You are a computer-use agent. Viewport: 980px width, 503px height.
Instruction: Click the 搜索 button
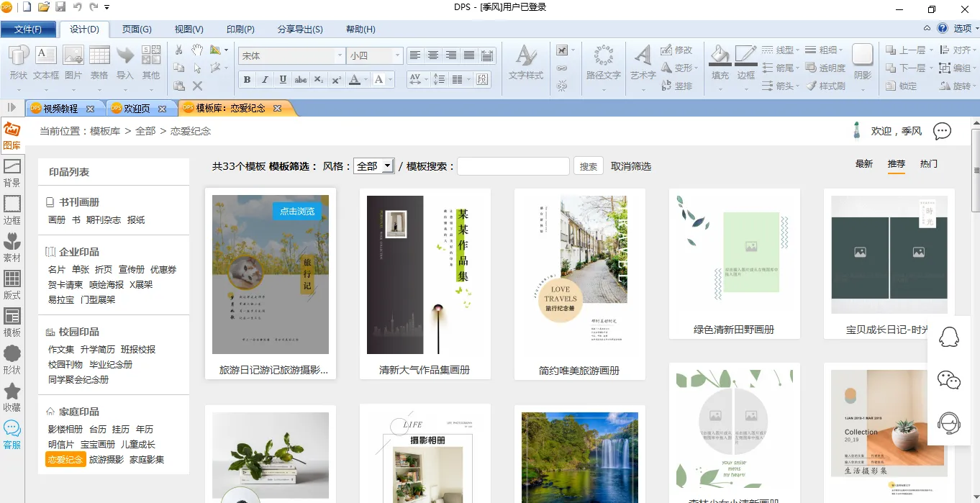click(588, 166)
